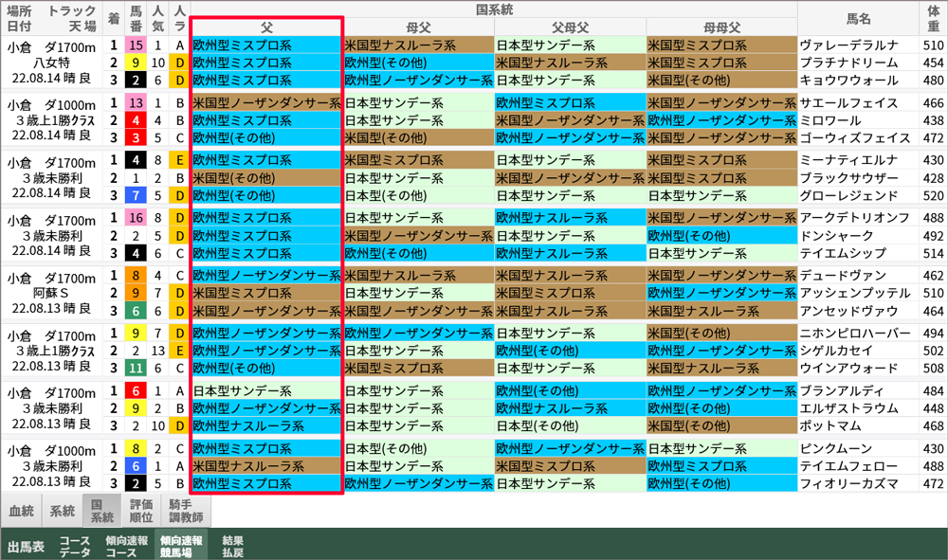Click pink horse number 16 badge
Image resolution: width=948 pixels, height=560 pixels.
[x=136, y=218]
